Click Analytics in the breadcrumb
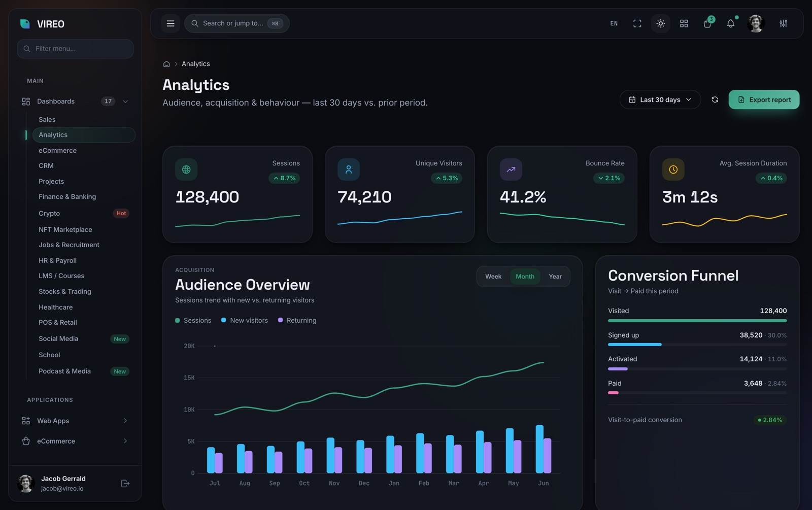This screenshot has height=510, width=812. (196, 64)
